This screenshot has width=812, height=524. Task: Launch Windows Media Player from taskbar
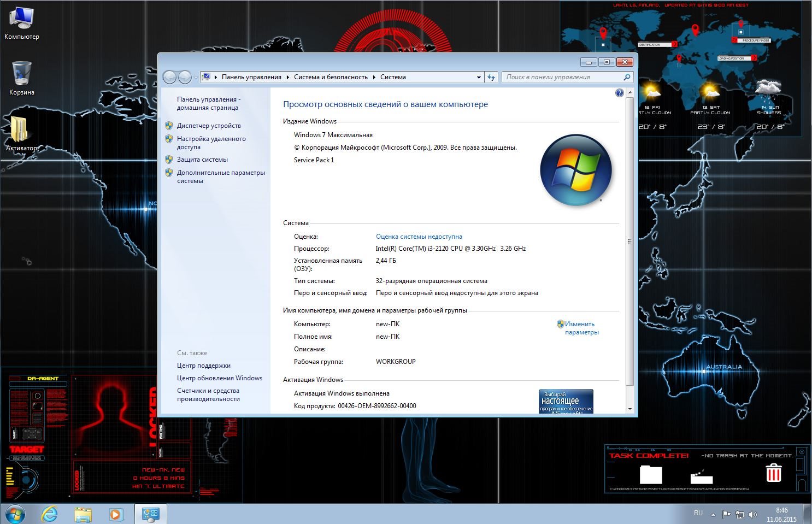click(x=115, y=514)
